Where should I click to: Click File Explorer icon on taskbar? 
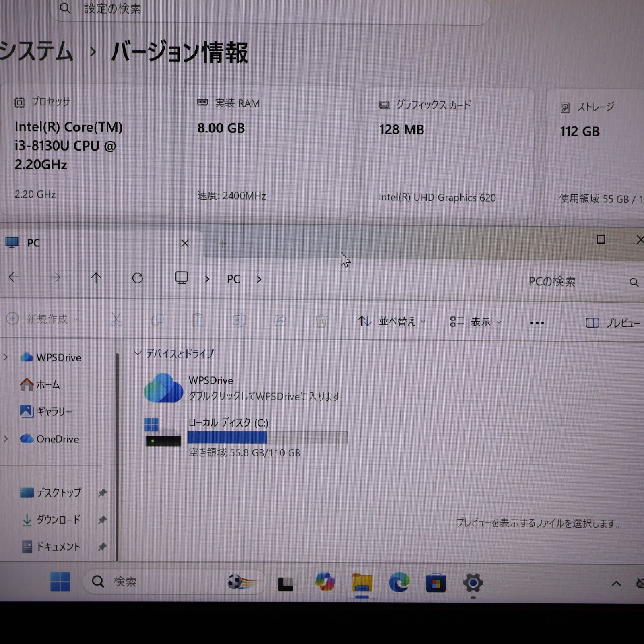(x=362, y=583)
